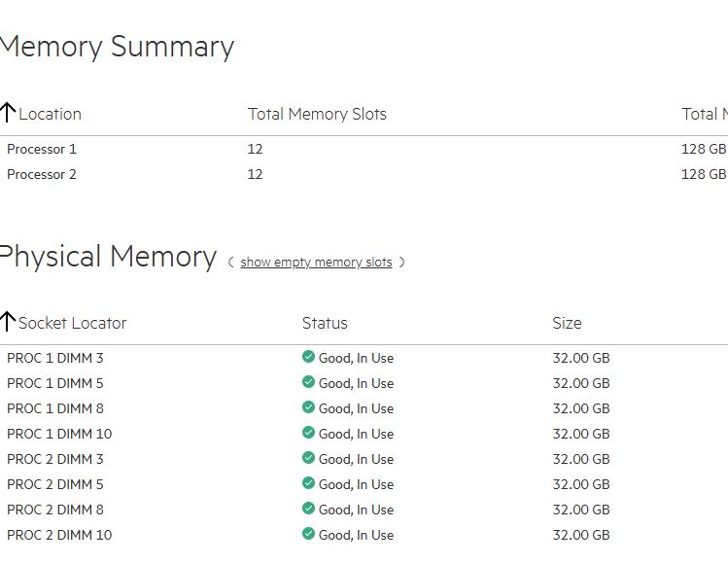This screenshot has height=563, width=728.
Task: Click the green status icon for PROC 1 DIMM 8
Action: [x=308, y=407]
